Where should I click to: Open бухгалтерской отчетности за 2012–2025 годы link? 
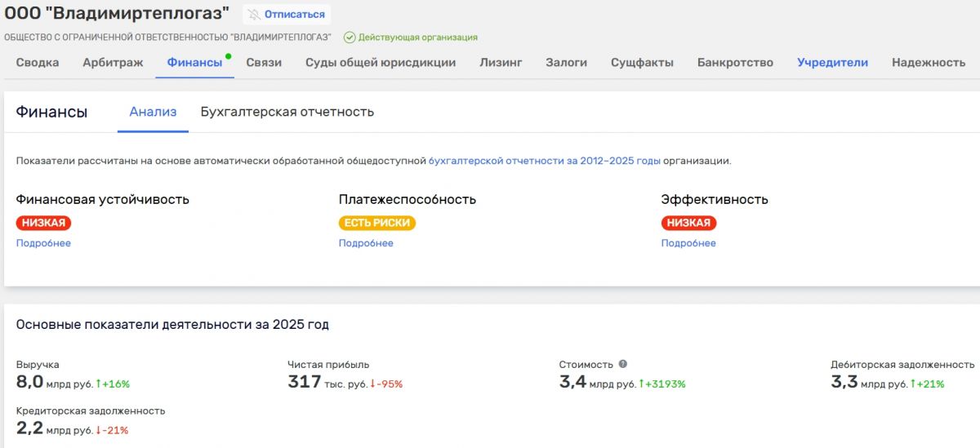[x=545, y=161]
